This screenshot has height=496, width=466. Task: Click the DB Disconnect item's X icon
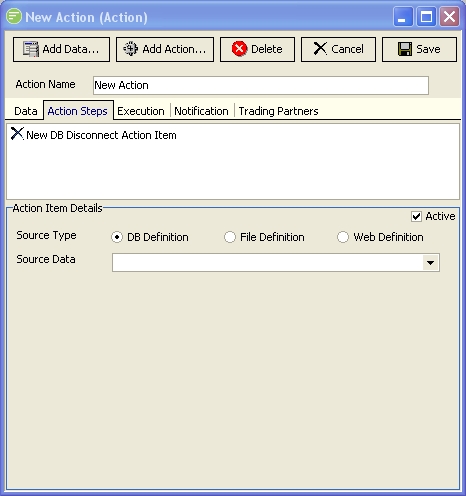[17, 134]
